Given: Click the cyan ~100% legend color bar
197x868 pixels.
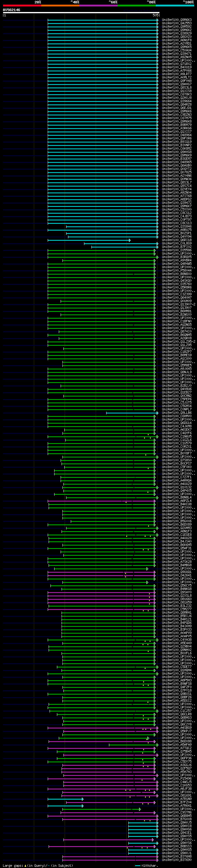Looking at the screenshot, I should pyautogui.click(x=175, y=6).
